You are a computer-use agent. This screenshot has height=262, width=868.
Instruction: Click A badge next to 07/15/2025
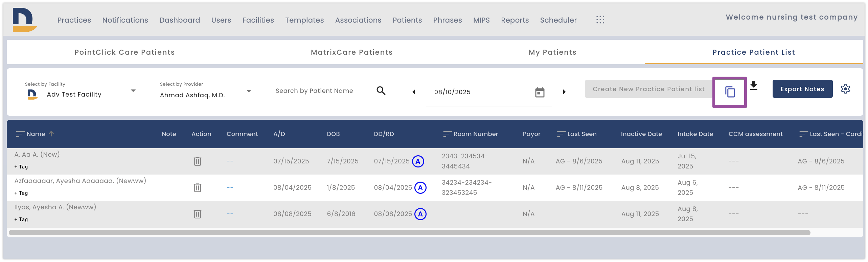click(418, 161)
